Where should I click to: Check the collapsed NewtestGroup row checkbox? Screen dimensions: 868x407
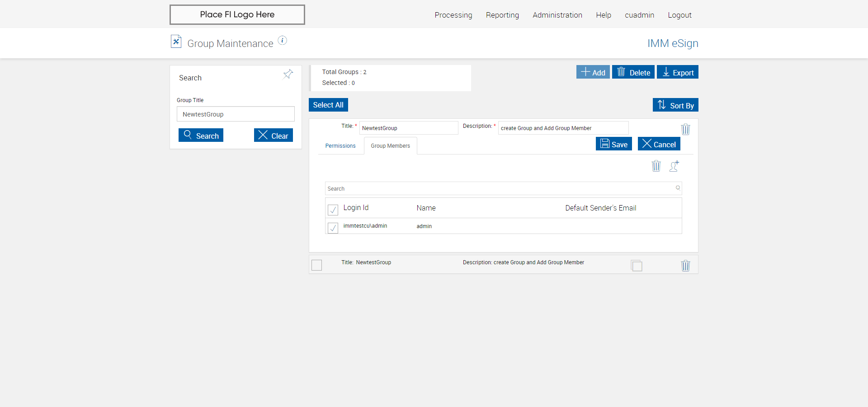(x=317, y=265)
